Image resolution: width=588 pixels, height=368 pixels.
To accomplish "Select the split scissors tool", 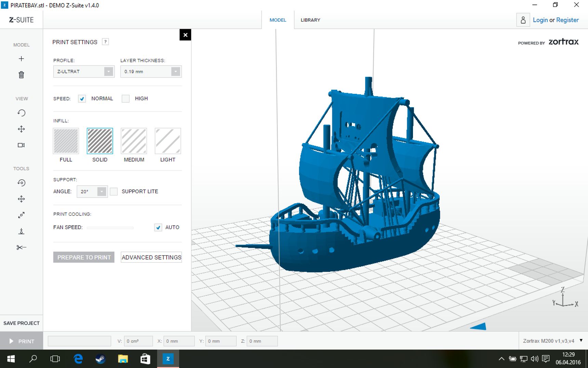I will tap(21, 247).
